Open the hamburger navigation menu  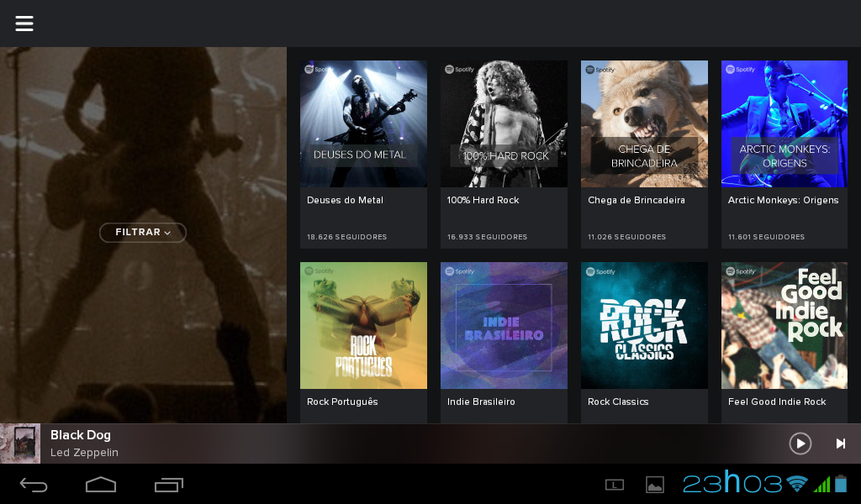click(x=24, y=23)
